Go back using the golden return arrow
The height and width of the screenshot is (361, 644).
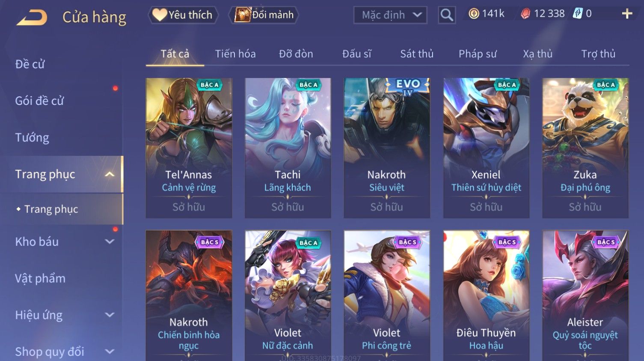point(32,17)
